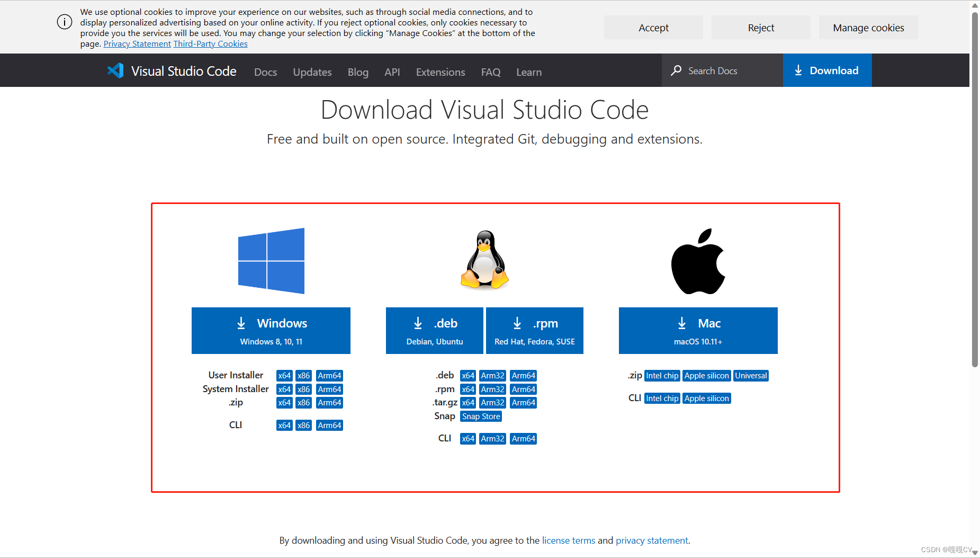Select x86 for Windows User Installer
Viewport: 980px width, 558px height.
[303, 376]
